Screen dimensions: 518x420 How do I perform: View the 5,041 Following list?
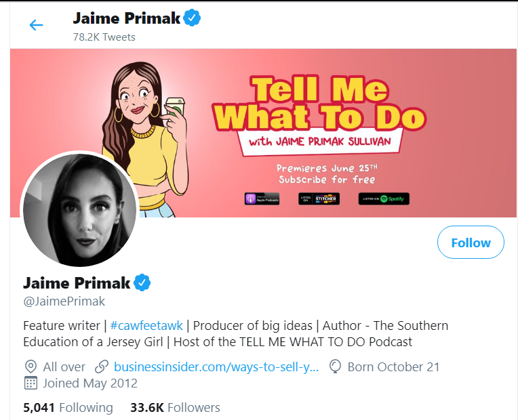[68, 407]
